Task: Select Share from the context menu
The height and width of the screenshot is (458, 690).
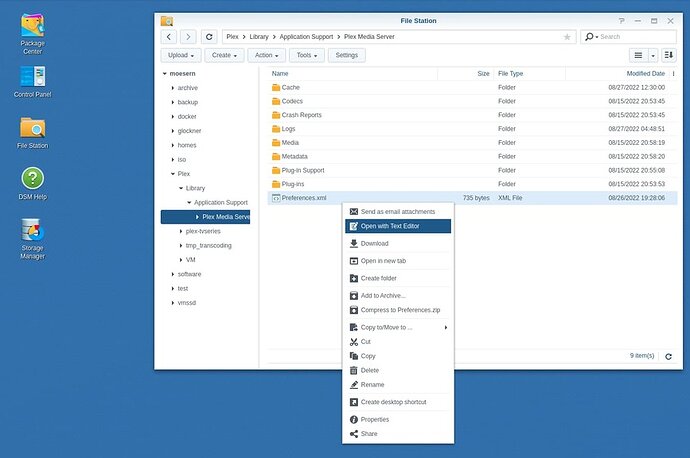Action: click(x=398, y=434)
